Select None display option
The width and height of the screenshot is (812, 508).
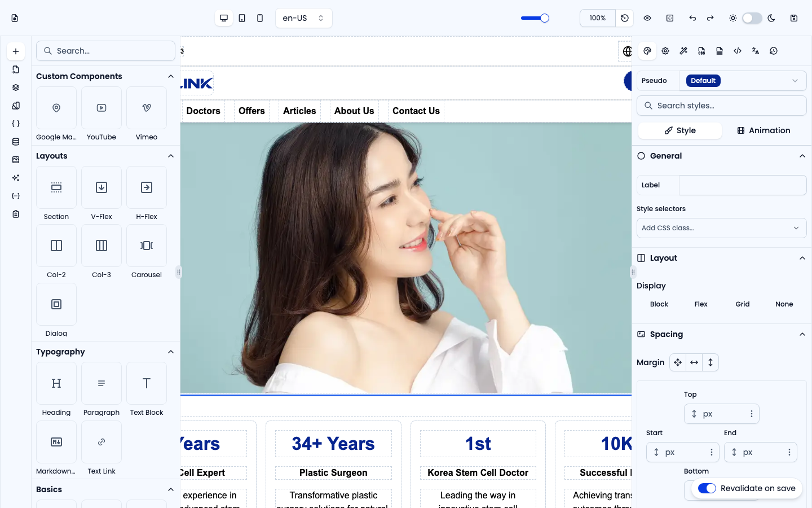point(784,304)
